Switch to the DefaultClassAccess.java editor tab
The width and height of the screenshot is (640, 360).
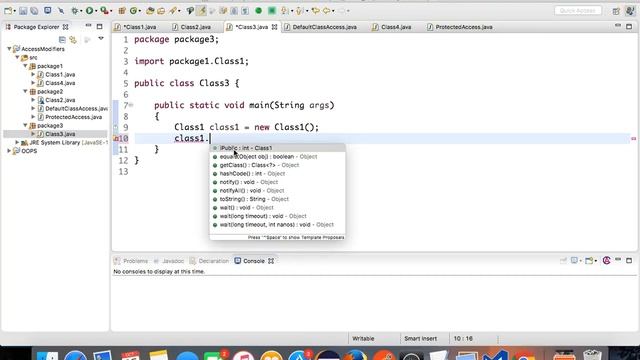324,27
